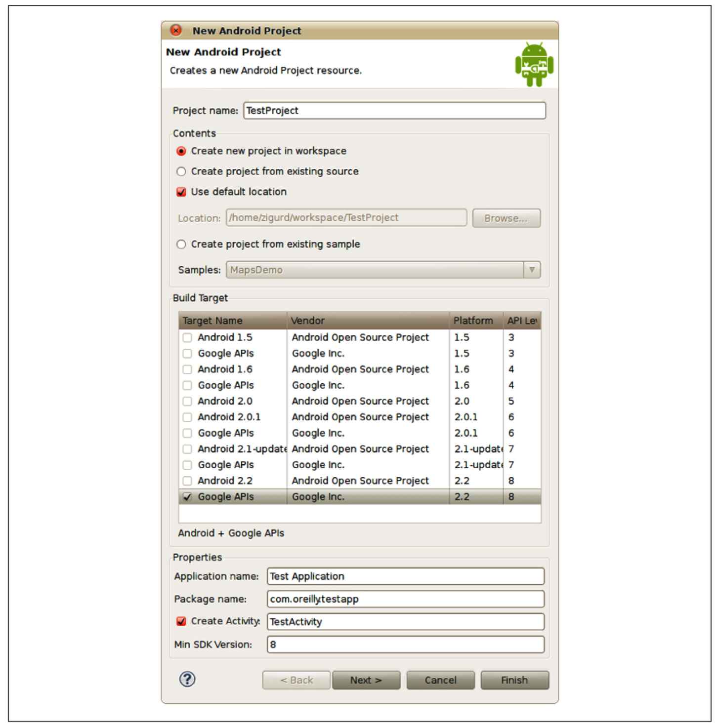Click the Location path field
The width and height of the screenshot is (719, 728).
(x=346, y=218)
